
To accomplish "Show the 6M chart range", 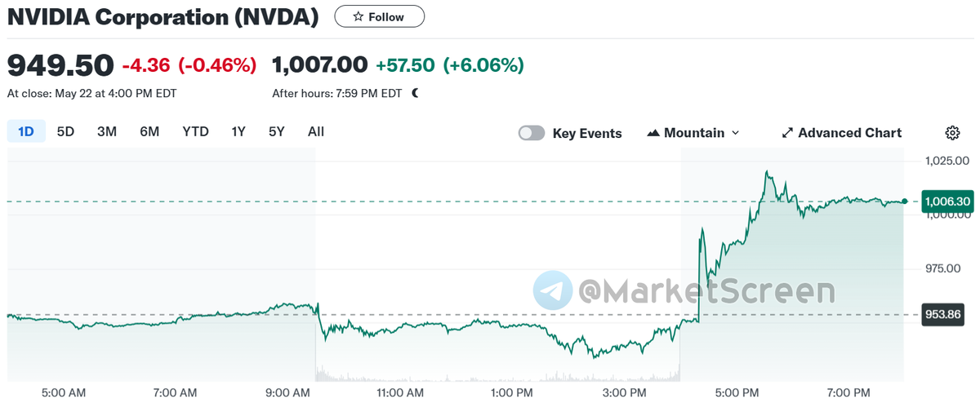I will point(149,131).
